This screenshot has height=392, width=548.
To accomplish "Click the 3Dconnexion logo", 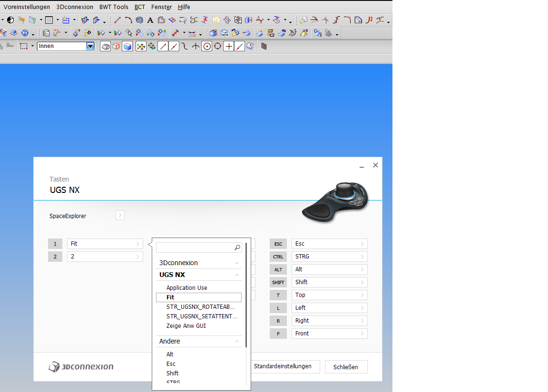I will tap(81, 366).
